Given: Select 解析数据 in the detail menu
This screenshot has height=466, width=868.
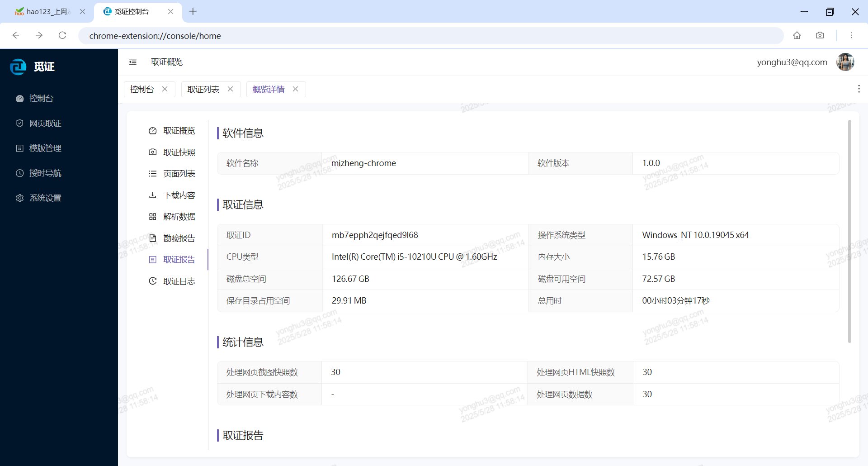Looking at the screenshot, I should pos(179,217).
